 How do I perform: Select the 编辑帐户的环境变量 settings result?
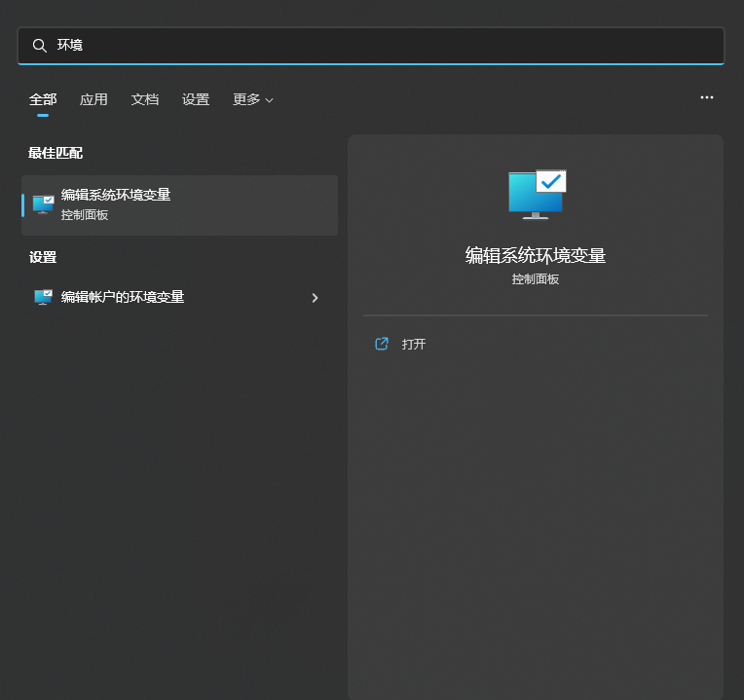point(123,297)
